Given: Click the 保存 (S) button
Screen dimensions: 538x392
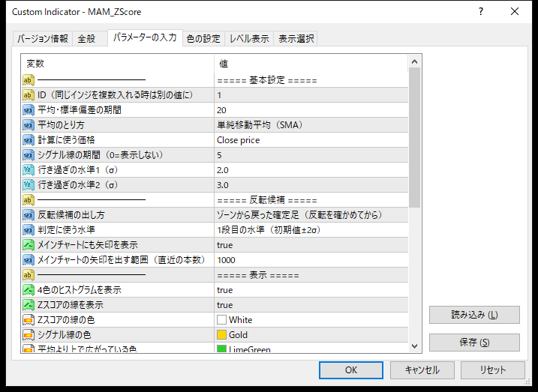Looking at the screenshot, I should [x=474, y=343].
